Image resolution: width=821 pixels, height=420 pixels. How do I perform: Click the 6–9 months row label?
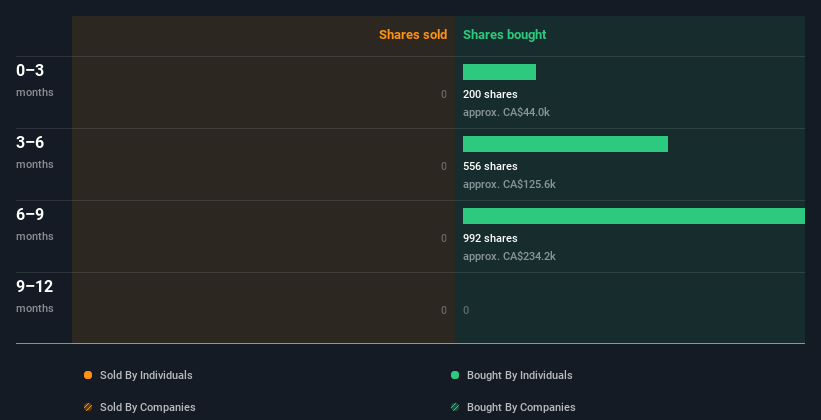pyautogui.click(x=35, y=224)
